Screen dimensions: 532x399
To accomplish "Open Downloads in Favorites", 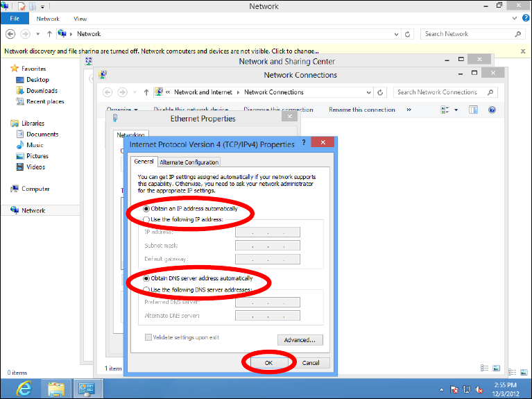I will pos(42,91).
